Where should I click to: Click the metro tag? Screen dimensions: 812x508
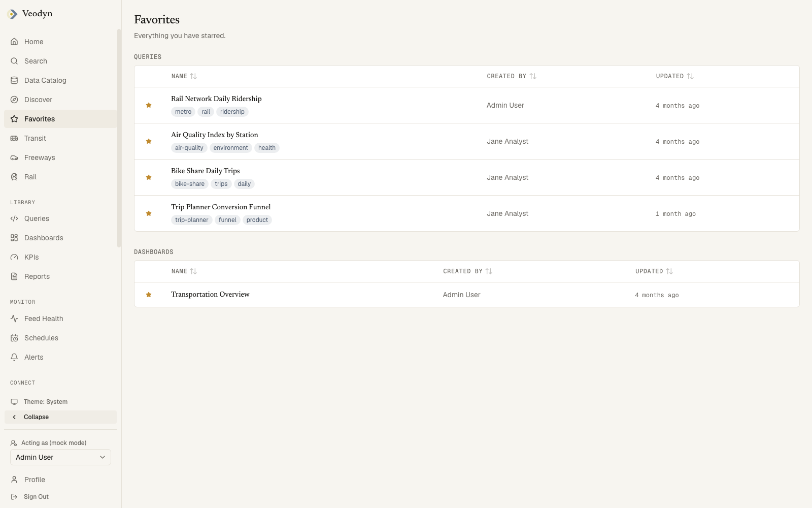click(x=183, y=112)
